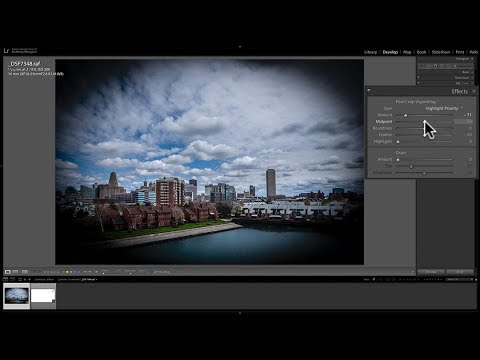Click the vignette Amount value -71
Screen dimensions: 480x360
pyautogui.click(x=468, y=115)
